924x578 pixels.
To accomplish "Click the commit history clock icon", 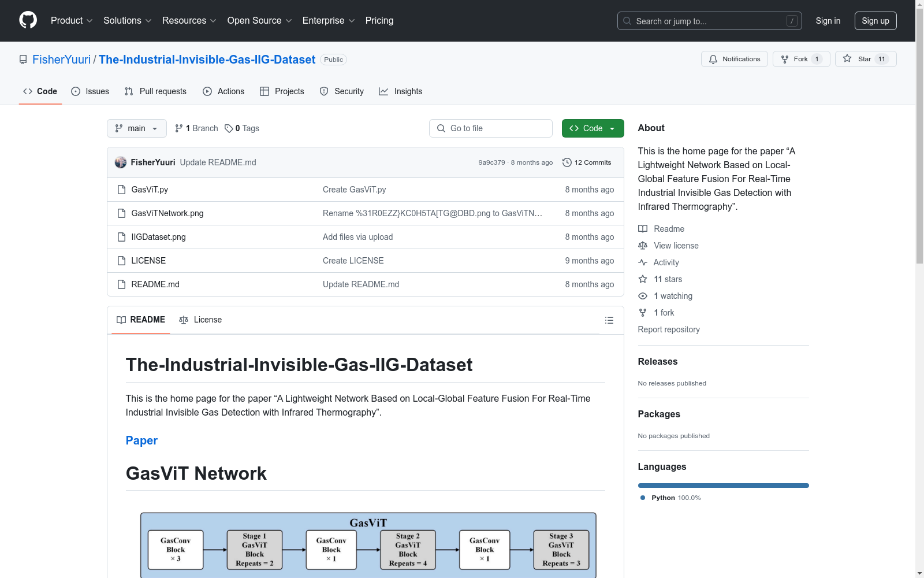I will [567, 162].
